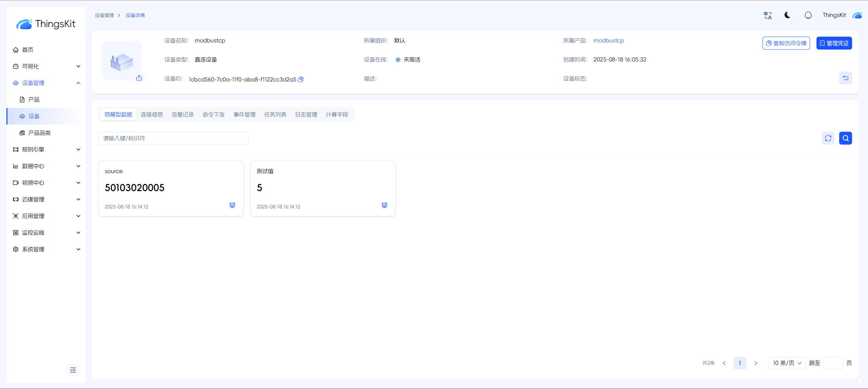868x389 pixels.
Task: Switch to the 连接信息 tab
Action: tap(152, 114)
